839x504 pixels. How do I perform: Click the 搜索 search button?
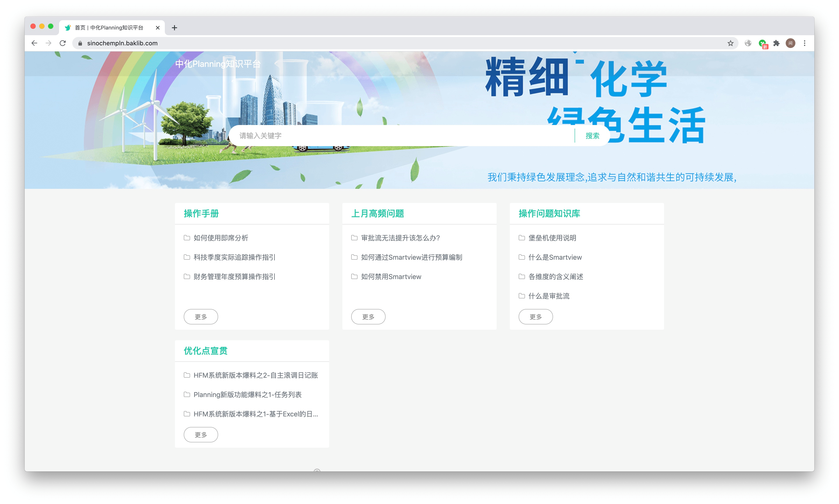point(592,136)
